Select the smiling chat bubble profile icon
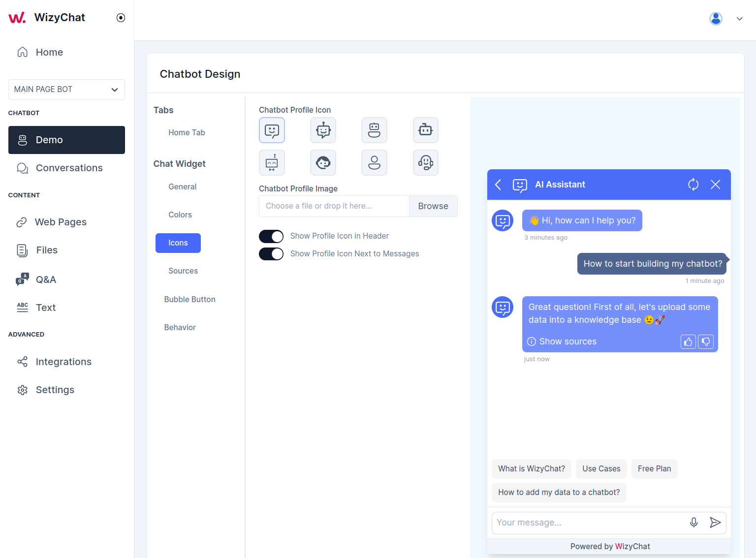 [272, 130]
